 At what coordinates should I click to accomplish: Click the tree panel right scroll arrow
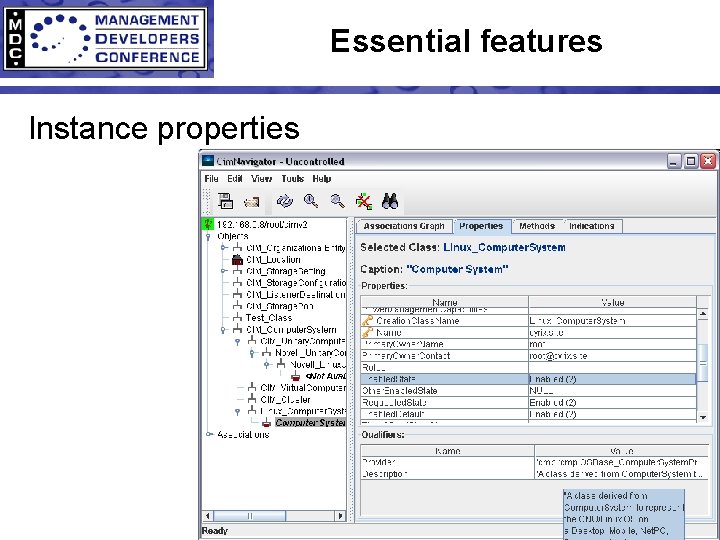tap(340, 516)
